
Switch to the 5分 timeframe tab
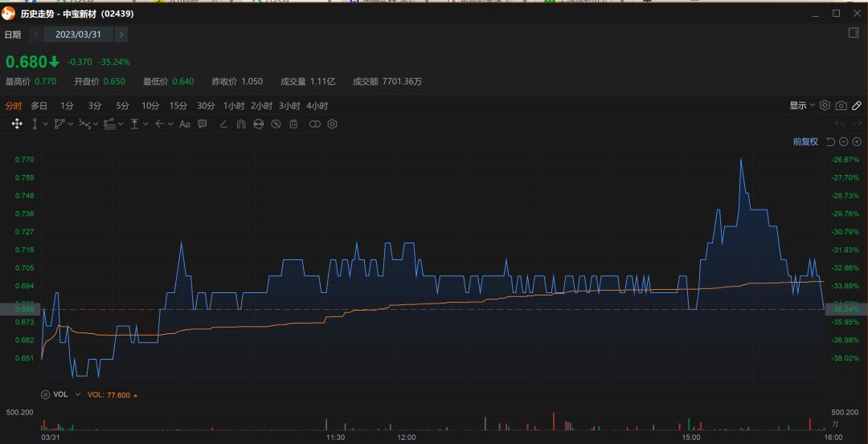point(122,106)
